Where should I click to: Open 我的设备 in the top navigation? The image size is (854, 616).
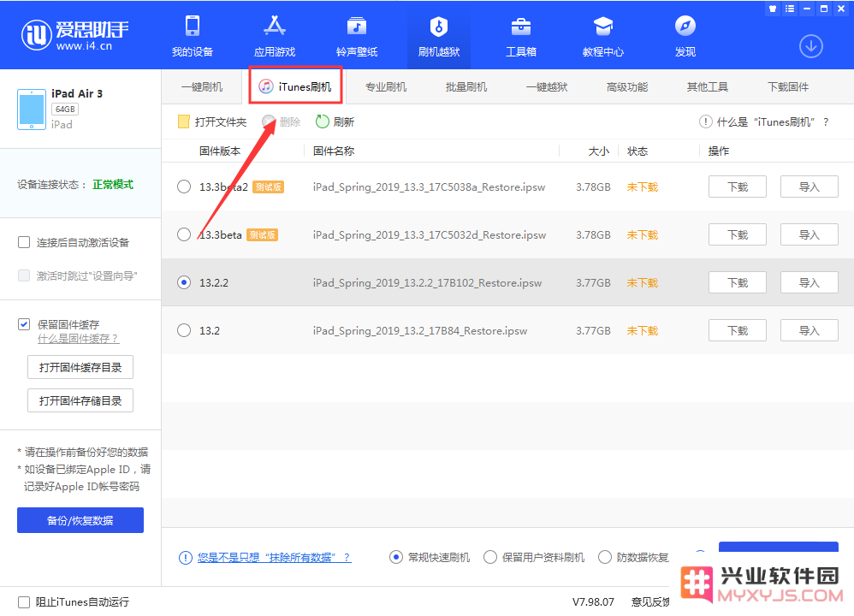[193, 37]
